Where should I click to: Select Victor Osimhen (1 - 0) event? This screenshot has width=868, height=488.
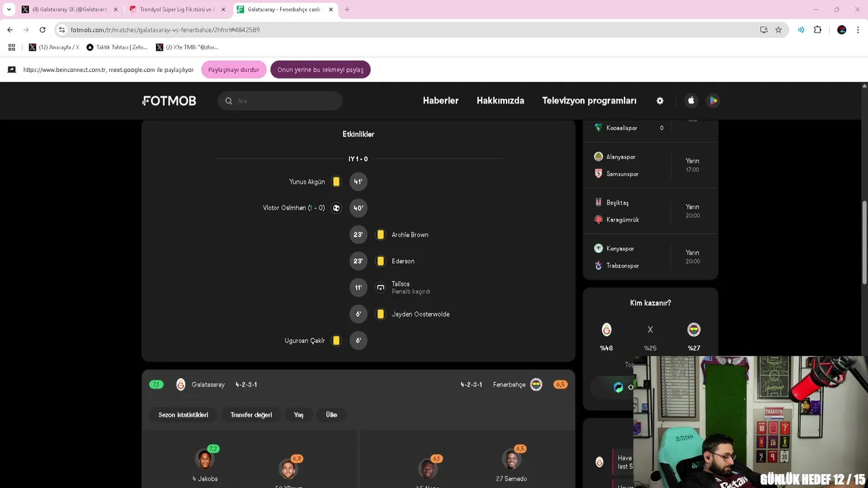pos(294,208)
